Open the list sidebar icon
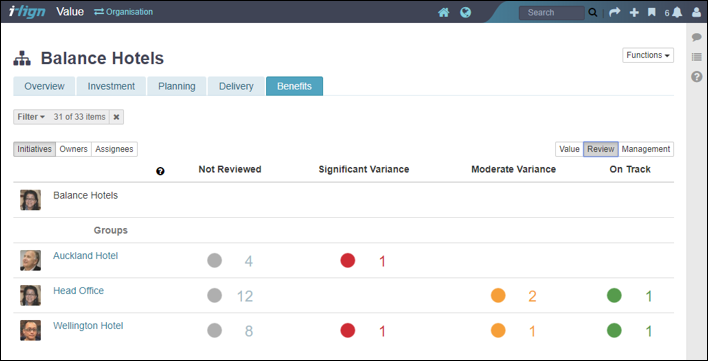 click(697, 57)
